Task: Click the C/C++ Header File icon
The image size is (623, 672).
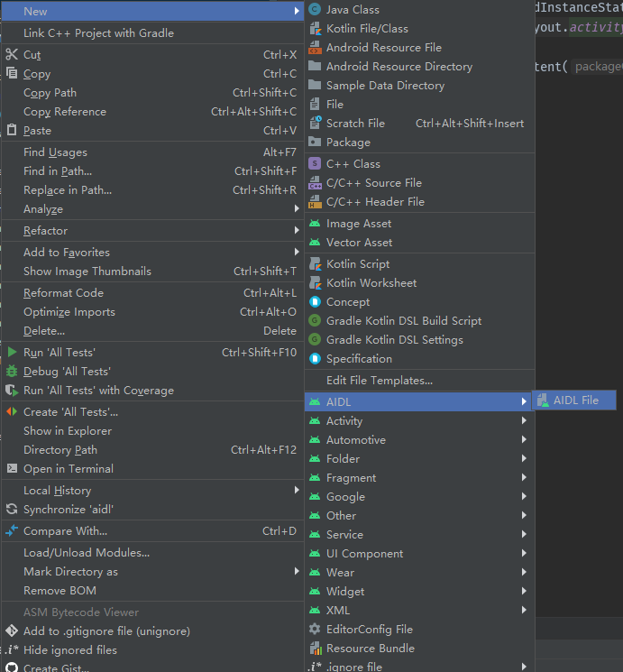Action: coord(315,202)
